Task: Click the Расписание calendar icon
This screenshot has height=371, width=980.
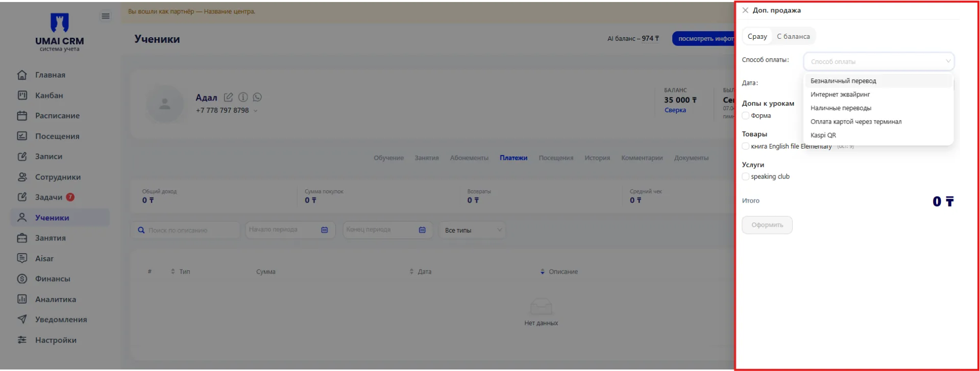Action: click(x=22, y=116)
